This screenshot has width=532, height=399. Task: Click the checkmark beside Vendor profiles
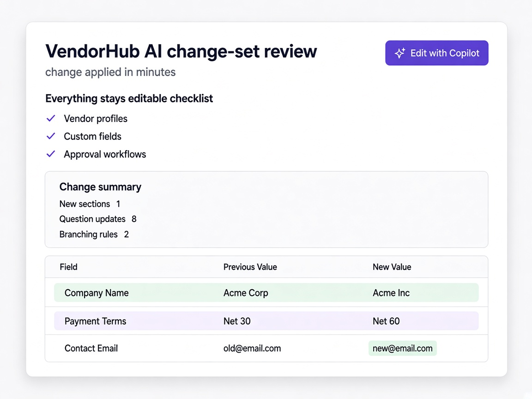[x=51, y=118]
